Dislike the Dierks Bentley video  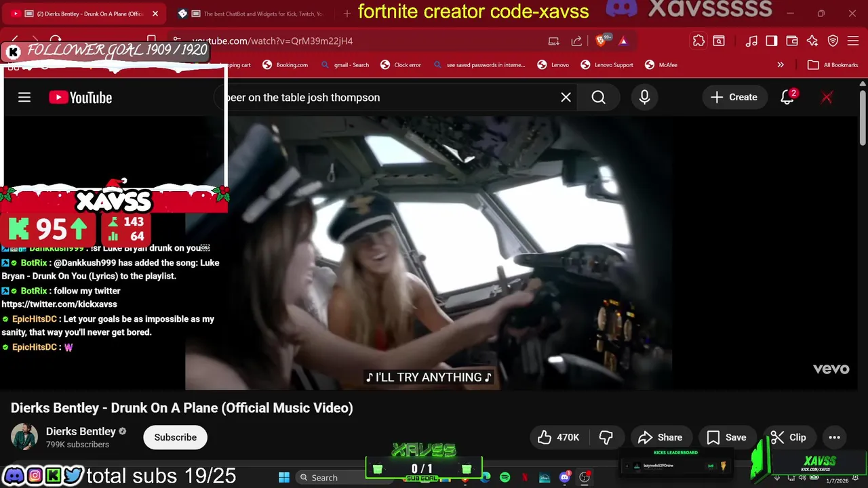606,438
